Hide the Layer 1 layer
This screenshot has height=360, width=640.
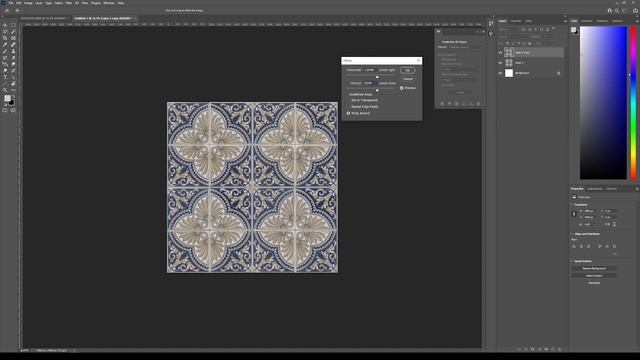pyautogui.click(x=500, y=63)
